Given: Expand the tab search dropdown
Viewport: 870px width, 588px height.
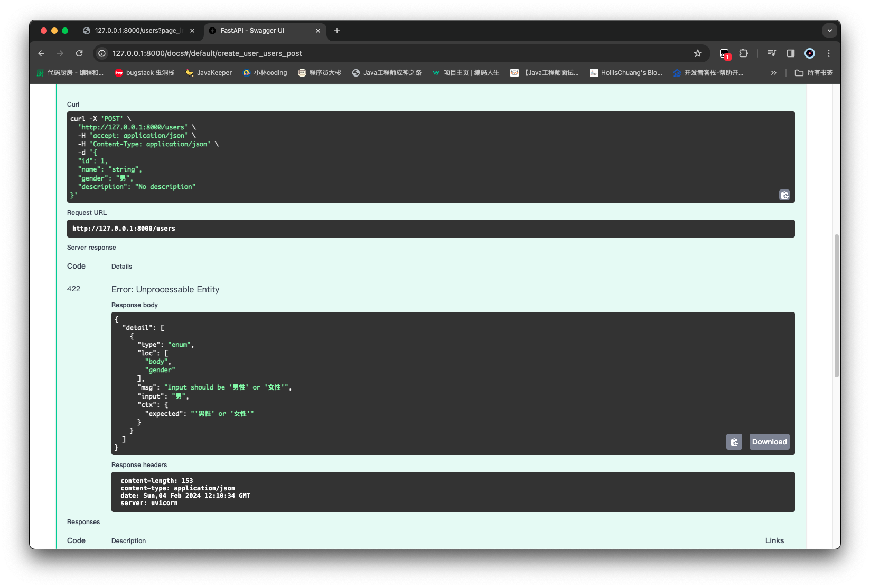Looking at the screenshot, I should [x=829, y=31].
